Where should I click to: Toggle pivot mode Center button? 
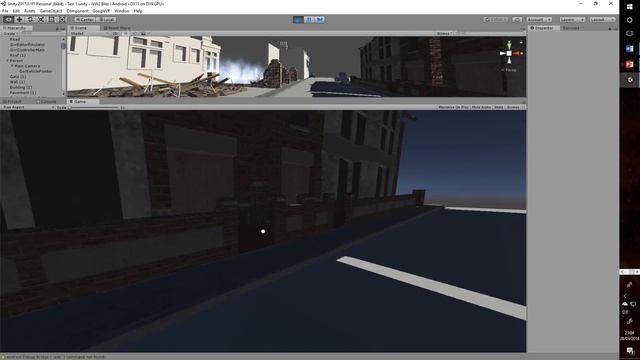pos(85,20)
